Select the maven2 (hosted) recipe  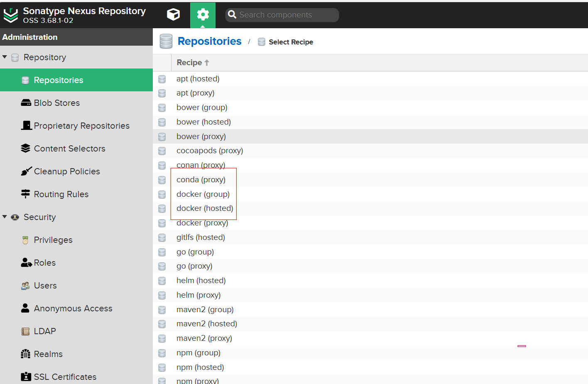tap(370, 324)
